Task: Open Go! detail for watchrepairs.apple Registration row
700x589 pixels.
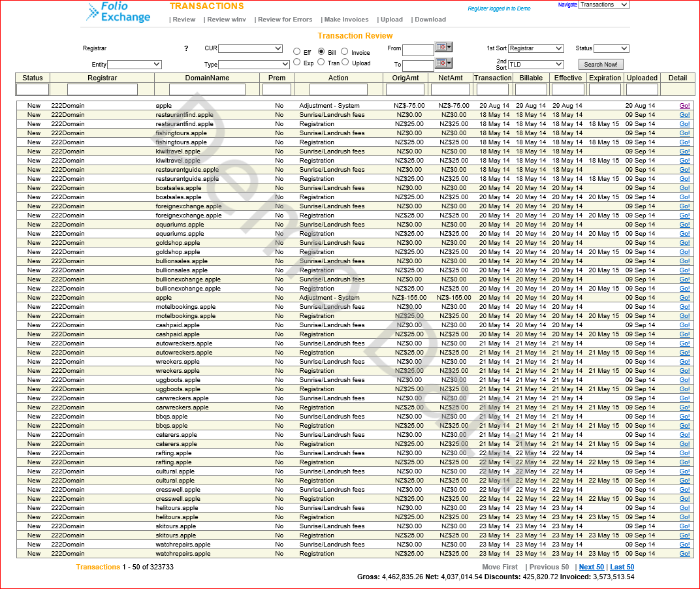Action: [x=684, y=554]
